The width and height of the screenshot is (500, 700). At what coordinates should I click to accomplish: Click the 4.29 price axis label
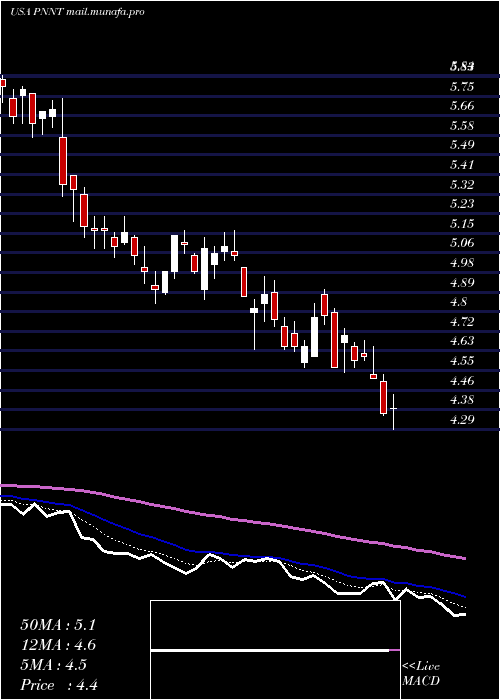tap(462, 420)
